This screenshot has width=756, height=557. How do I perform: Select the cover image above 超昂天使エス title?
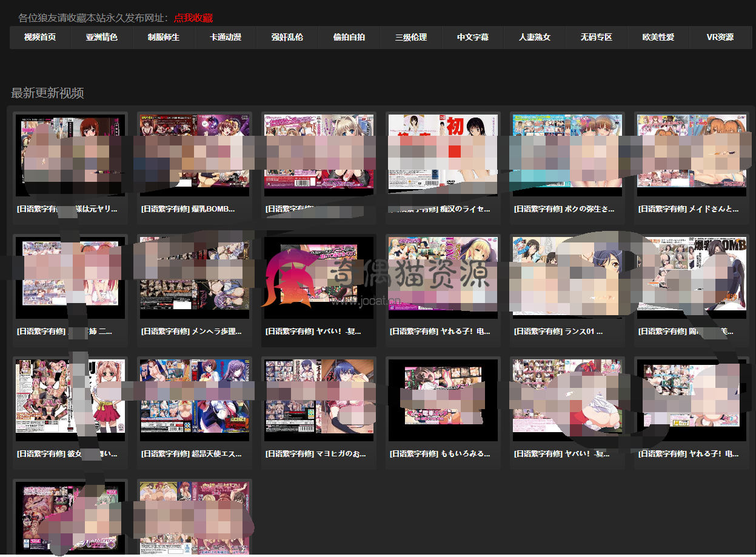point(194,400)
